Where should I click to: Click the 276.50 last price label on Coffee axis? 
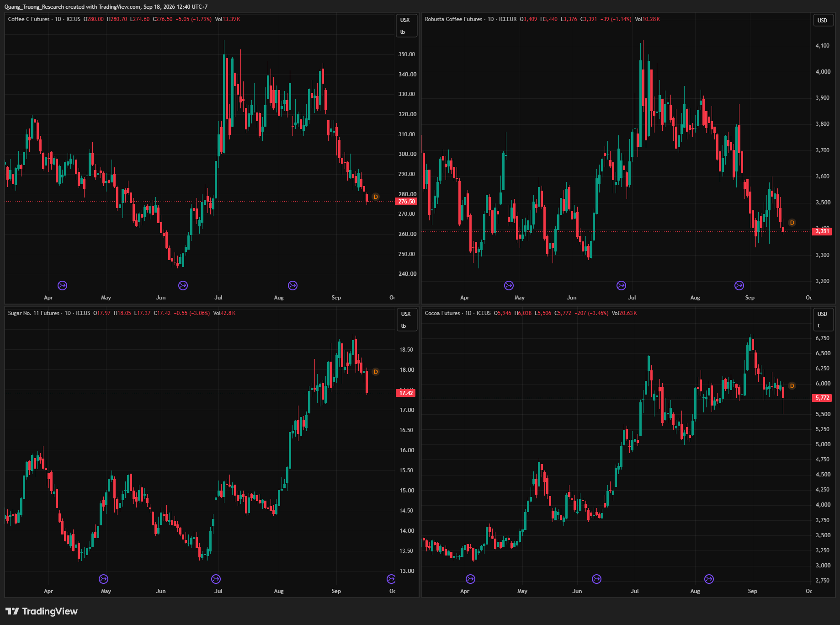tap(406, 201)
